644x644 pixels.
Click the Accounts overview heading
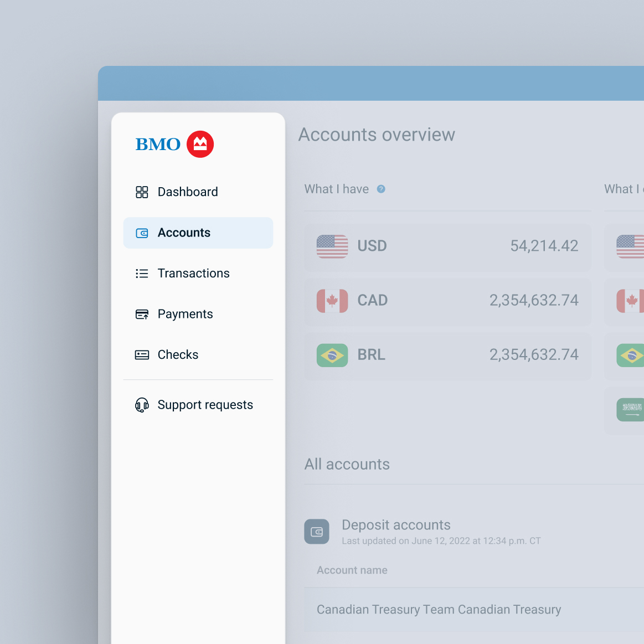377,135
